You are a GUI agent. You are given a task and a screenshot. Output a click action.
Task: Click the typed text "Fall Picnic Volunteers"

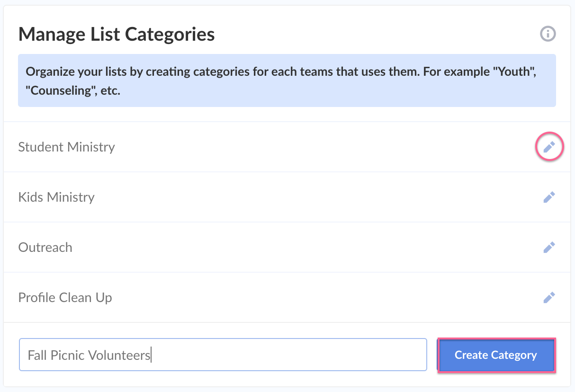89,355
